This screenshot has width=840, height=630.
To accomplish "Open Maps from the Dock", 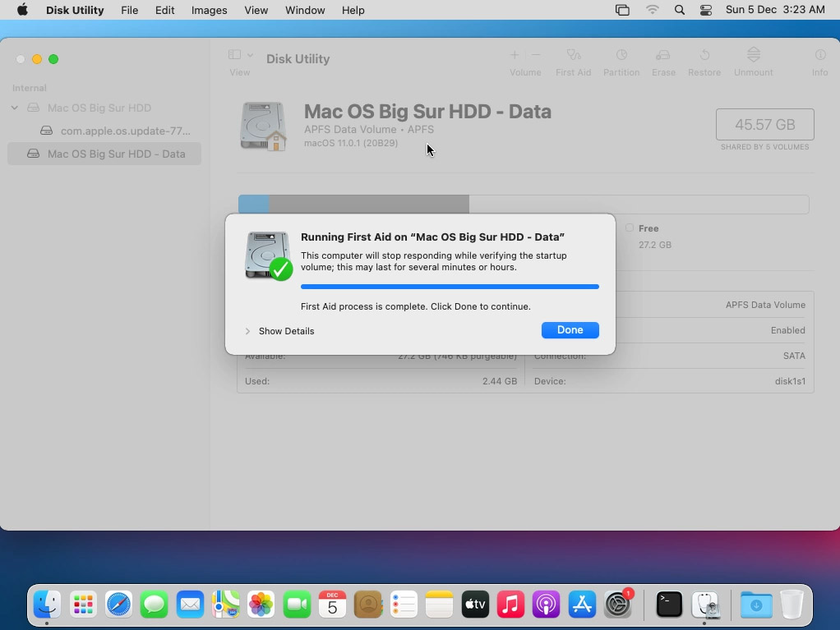I will pos(225,605).
